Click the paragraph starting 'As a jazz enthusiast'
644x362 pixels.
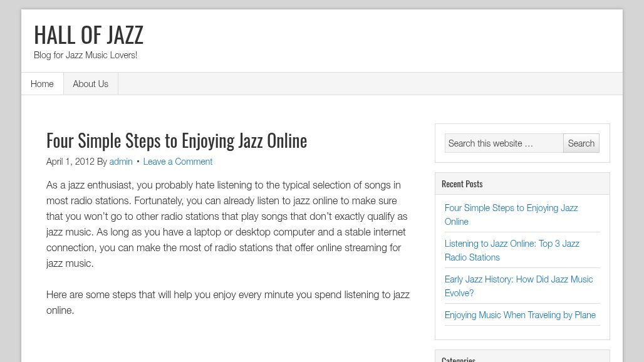tap(228, 224)
